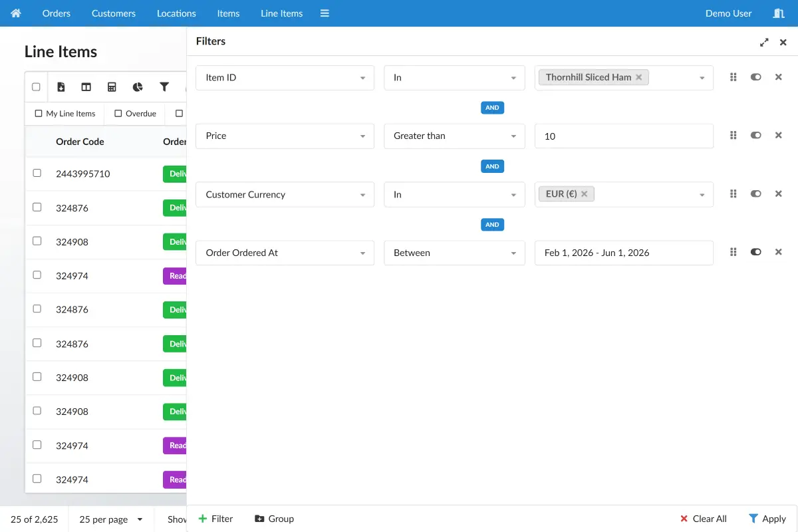
Task: Click the export download icon in toolbar
Action: click(61, 87)
